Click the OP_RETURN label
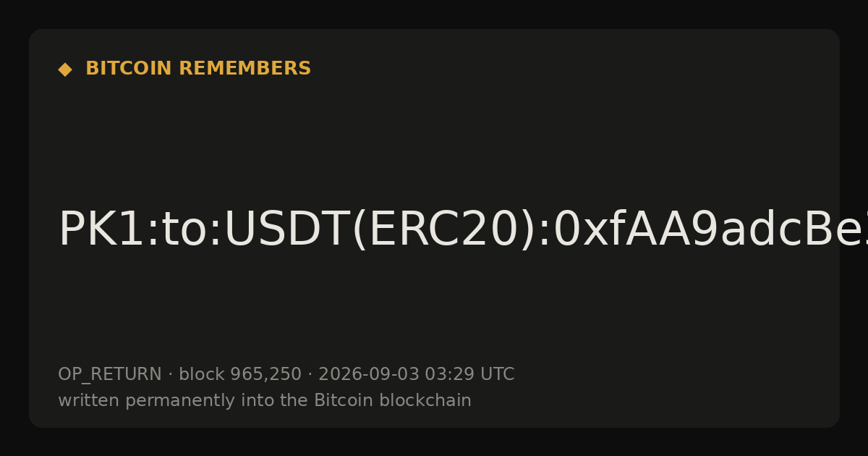 click(110, 374)
